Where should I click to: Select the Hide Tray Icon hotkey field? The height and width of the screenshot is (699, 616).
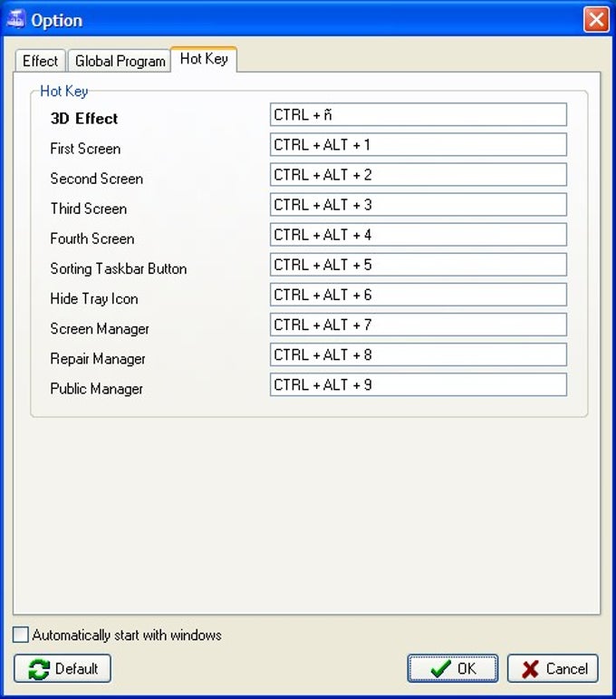pyautogui.click(x=419, y=295)
